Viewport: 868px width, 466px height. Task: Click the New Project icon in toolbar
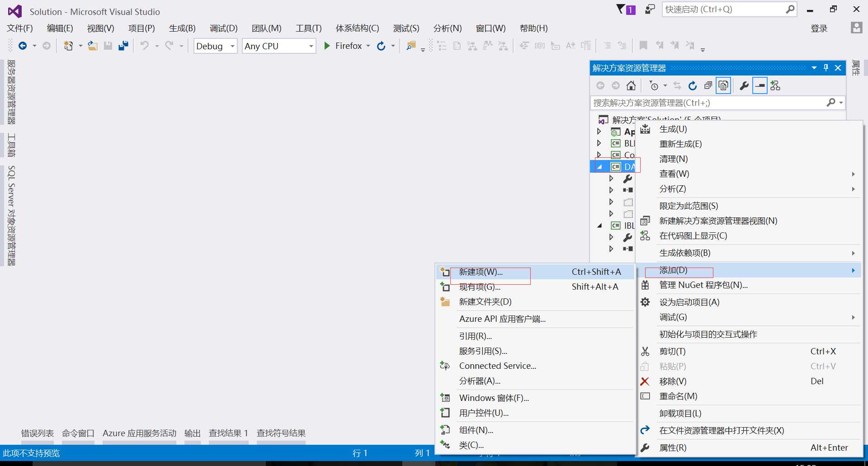coord(68,46)
